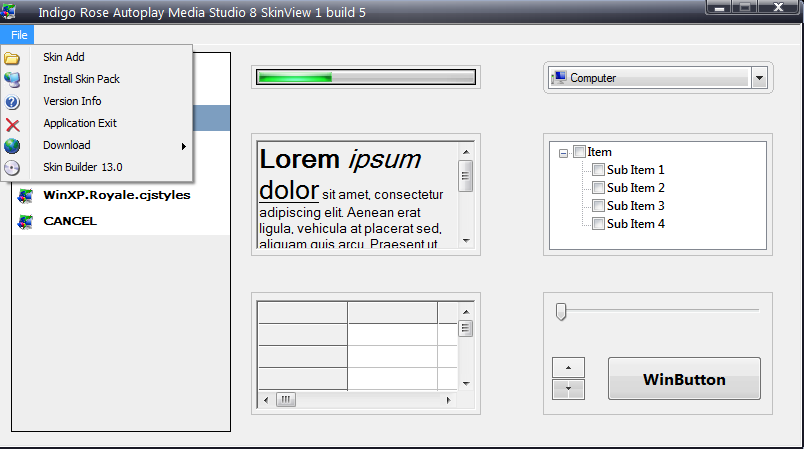Click the application icon in title bar
This screenshot has height=449, width=804.
pos(8,11)
